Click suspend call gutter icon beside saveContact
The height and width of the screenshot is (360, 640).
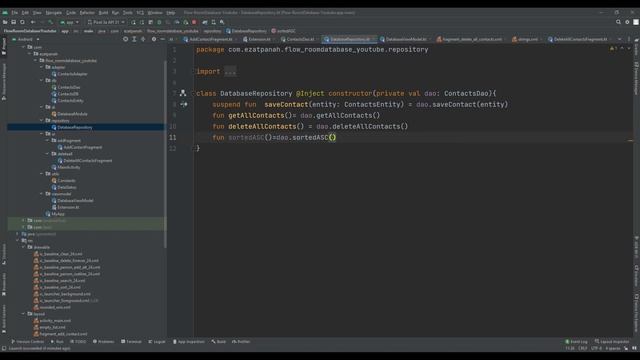point(184,104)
